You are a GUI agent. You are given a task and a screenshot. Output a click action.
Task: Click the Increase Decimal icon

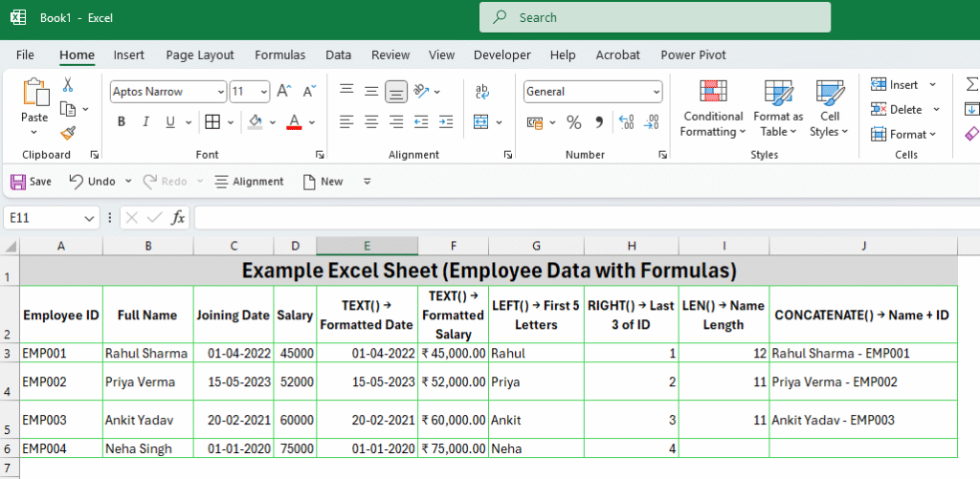tap(626, 122)
